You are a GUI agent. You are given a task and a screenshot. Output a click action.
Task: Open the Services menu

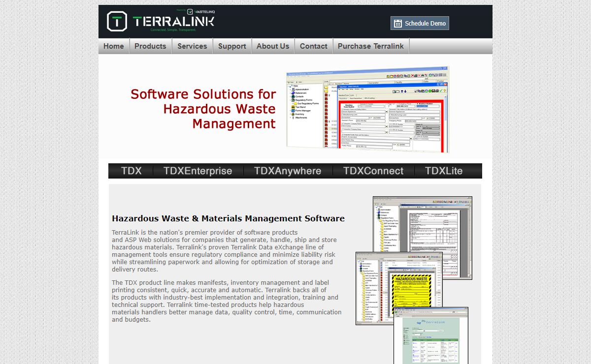point(192,46)
